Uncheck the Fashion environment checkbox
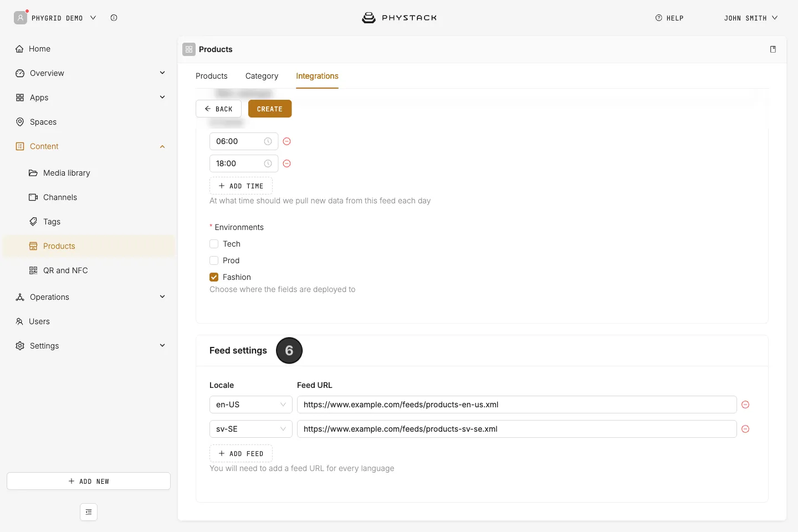This screenshot has height=532, width=798. click(x=214, y=277)
